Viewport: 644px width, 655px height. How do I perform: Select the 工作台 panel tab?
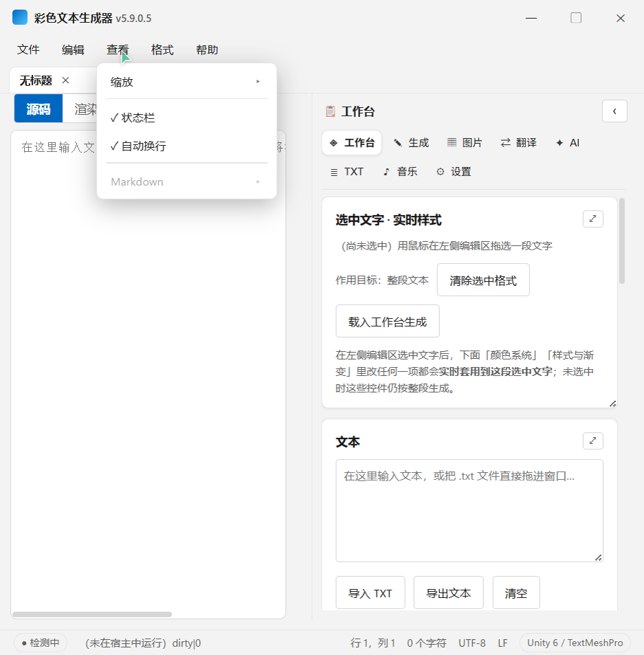(x=352, y=143)
